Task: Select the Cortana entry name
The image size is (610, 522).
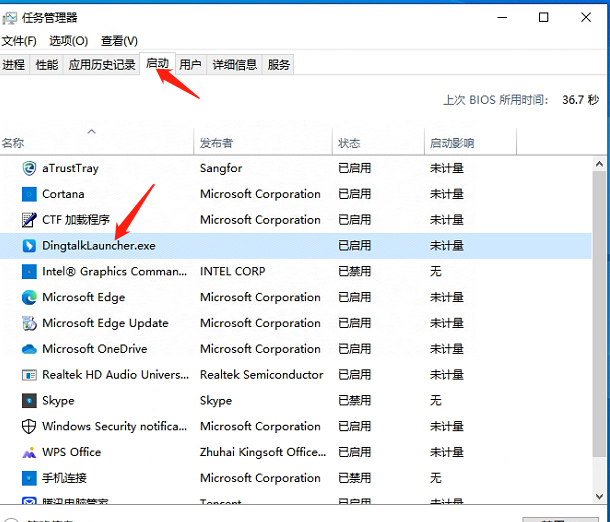Action: point(63,194)
